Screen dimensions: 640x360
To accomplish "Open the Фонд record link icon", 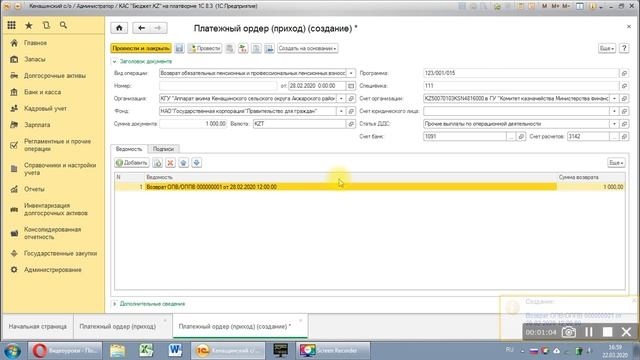I will point(351,111).
